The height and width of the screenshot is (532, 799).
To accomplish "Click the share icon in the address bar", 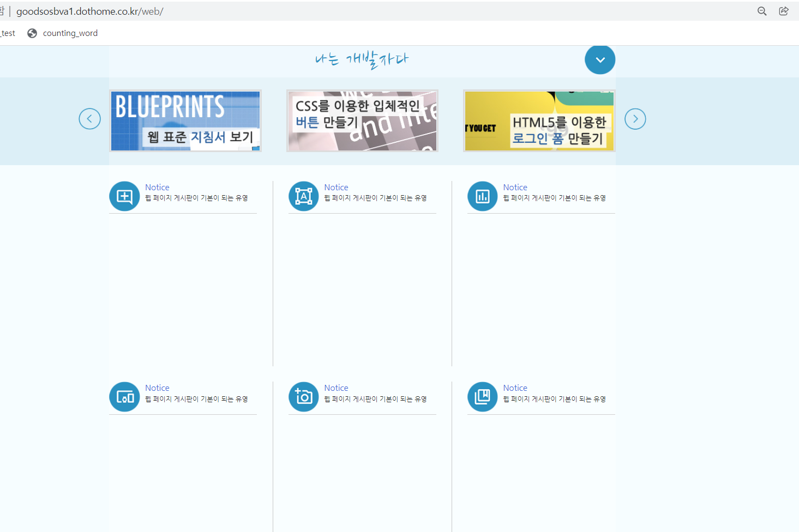I will click(x=784, y=11).
